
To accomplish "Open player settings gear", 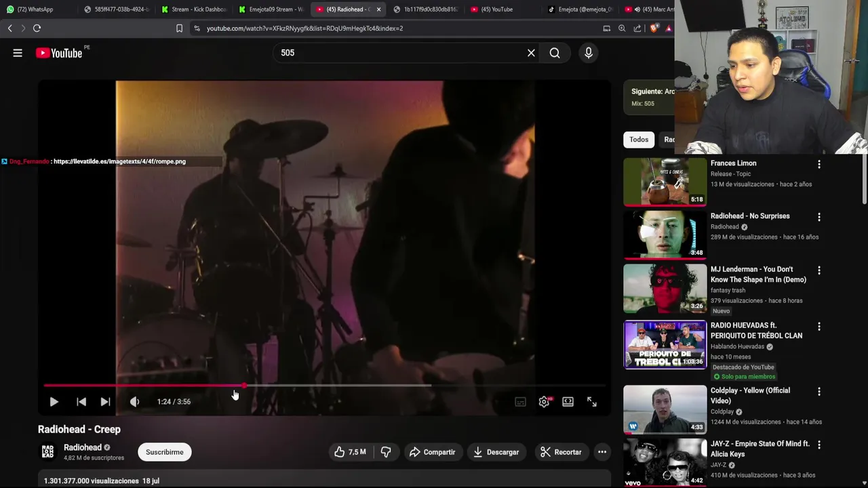I will coord(544,402).
